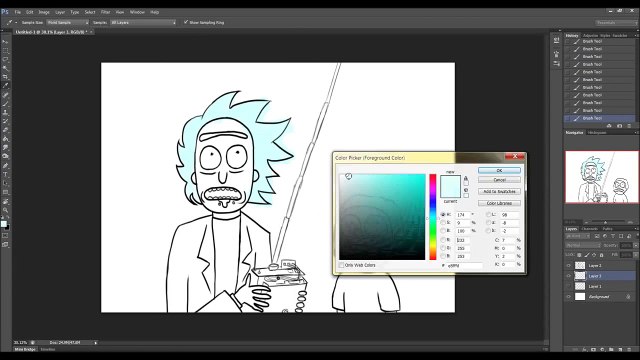The height and width of the screenshot is (360, 640).
Task: Select the Magic Wand tool
Action: [5, 68]
